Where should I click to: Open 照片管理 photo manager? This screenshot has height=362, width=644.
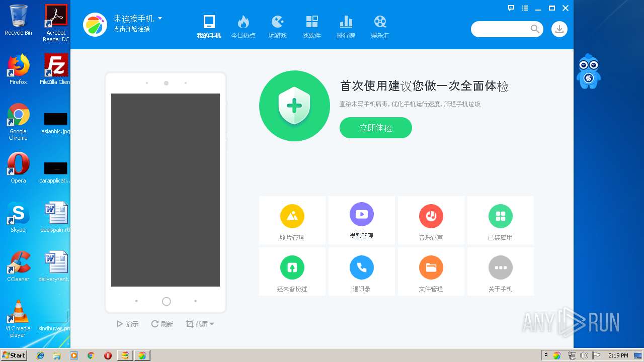[292, 221]
